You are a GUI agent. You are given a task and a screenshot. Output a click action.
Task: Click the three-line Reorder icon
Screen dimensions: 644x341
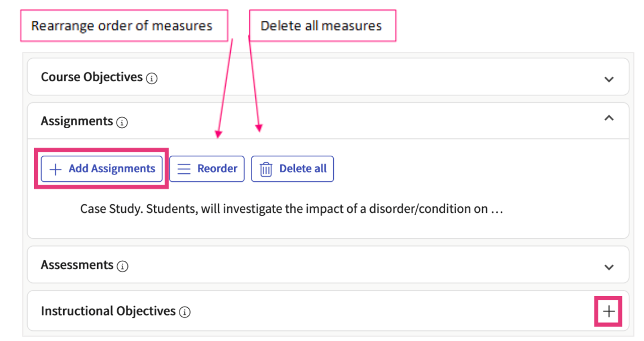184,169
